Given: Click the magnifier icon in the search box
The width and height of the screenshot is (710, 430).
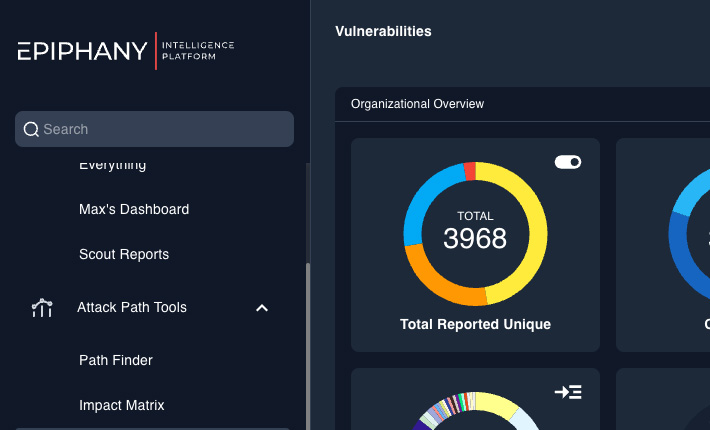Looking at the screenshot, I should coord(31,129).
